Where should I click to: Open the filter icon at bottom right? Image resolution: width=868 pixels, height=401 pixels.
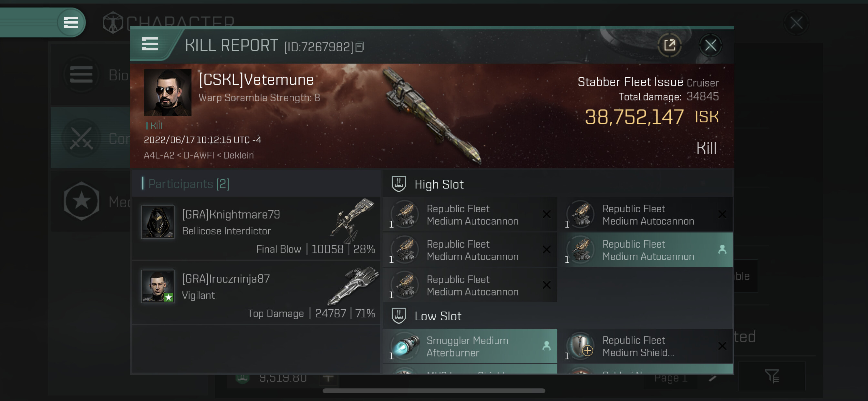(771, 376)
